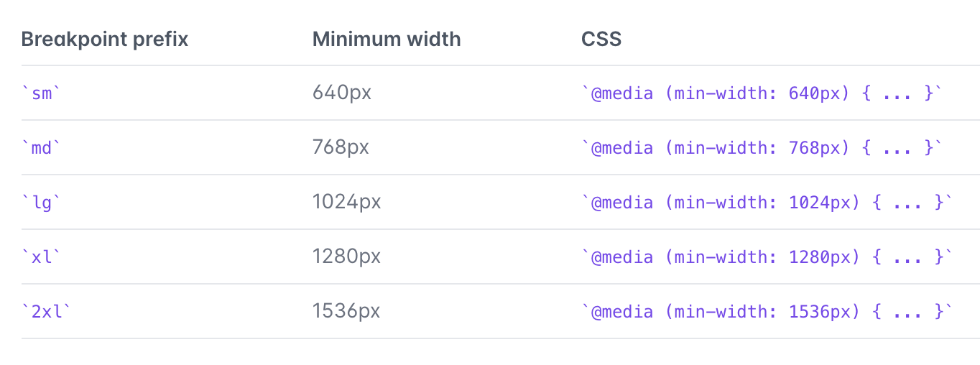Click the "Breakpoint prefix" column header

[x=105, y=39]
